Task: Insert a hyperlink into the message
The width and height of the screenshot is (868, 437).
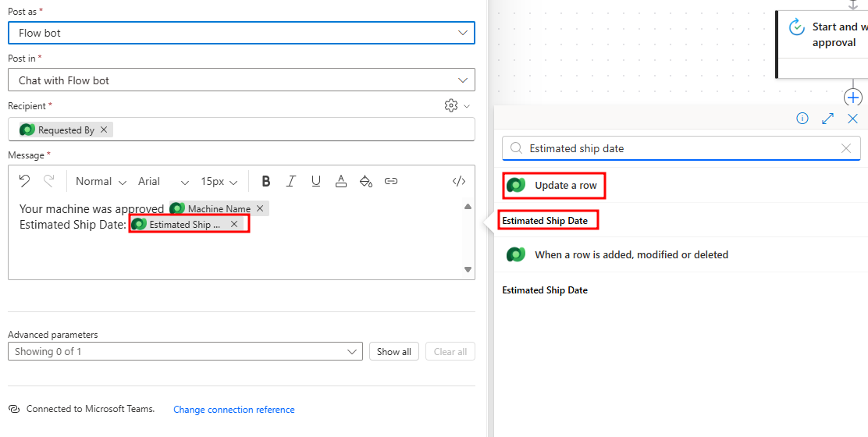Action: [x=391, y=181]
